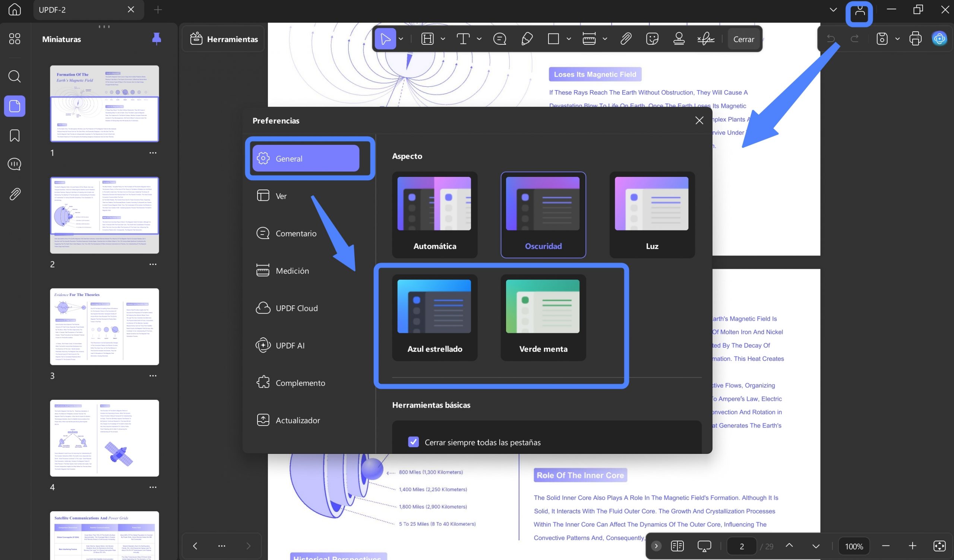Image resolution: width=954 pixels, height=560 pixels.
Task: Open the Medición preferences tab
Action: click(306, 271)
